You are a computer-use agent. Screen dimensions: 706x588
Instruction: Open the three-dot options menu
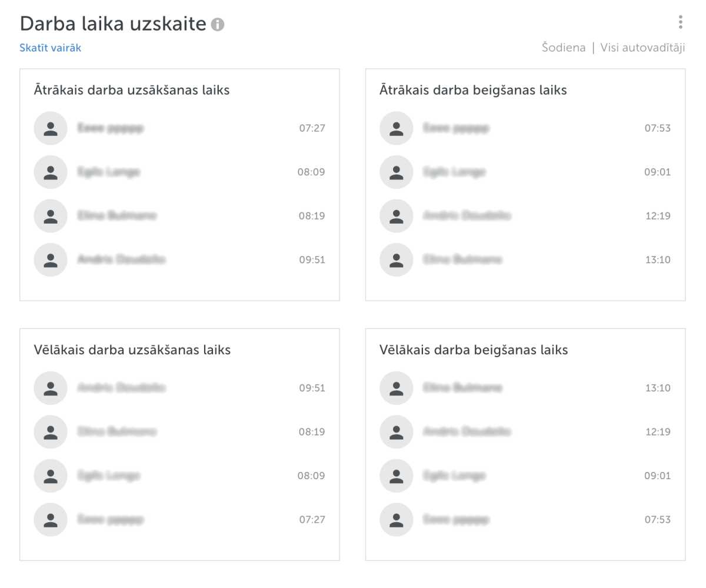click(680, 22)
